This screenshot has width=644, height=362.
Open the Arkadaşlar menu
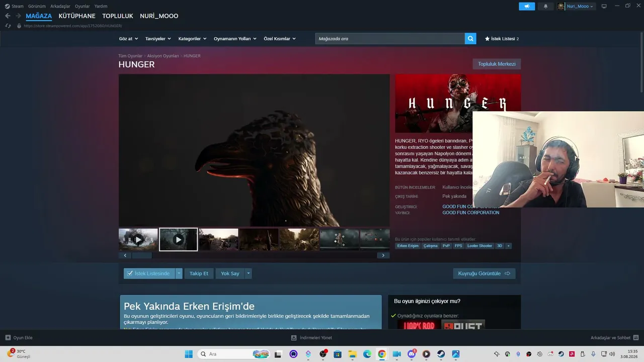(60, 6)
